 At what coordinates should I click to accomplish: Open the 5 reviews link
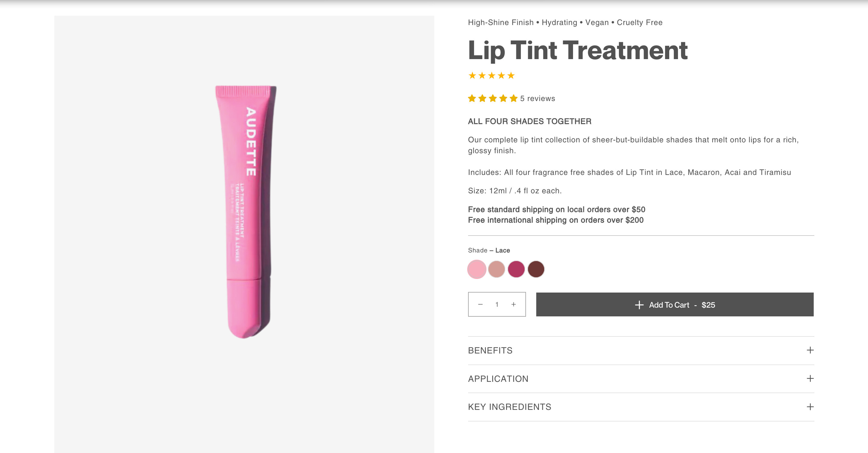pyautogui.click(x=537, y=98)
